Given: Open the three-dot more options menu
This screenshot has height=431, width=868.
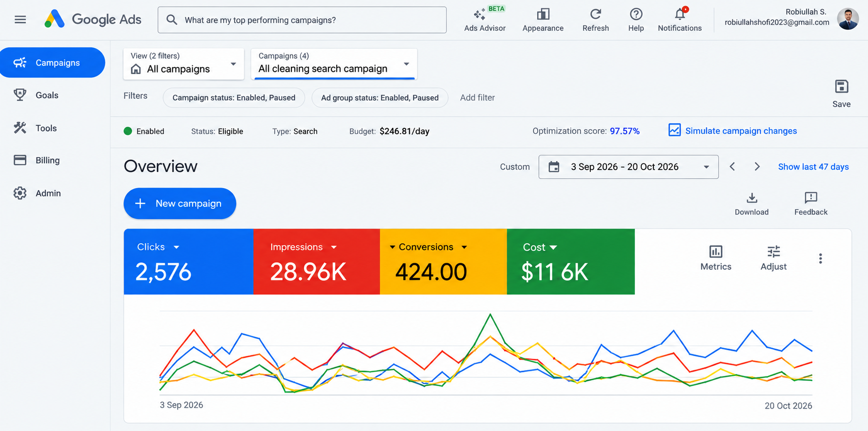Looking at the screenshot, I should 820,258.
